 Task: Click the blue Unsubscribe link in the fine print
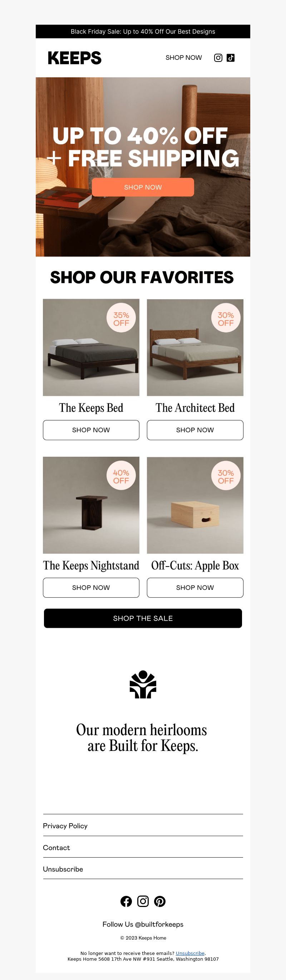pyautogui.click(x=190, y=953)
